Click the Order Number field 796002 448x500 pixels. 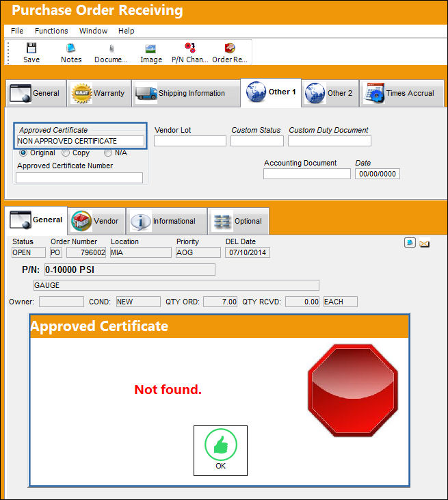pyautogui.click(x=86, y=252)
